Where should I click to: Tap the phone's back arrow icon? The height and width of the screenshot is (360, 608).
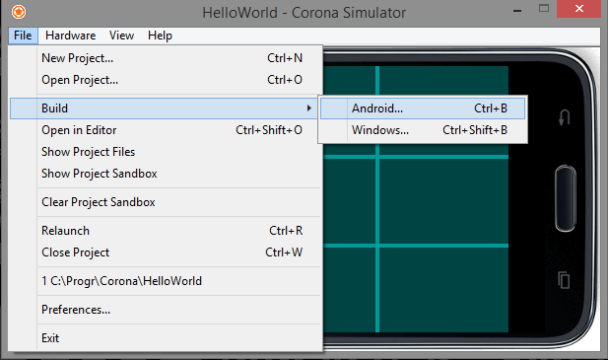[x=564, y=117]
